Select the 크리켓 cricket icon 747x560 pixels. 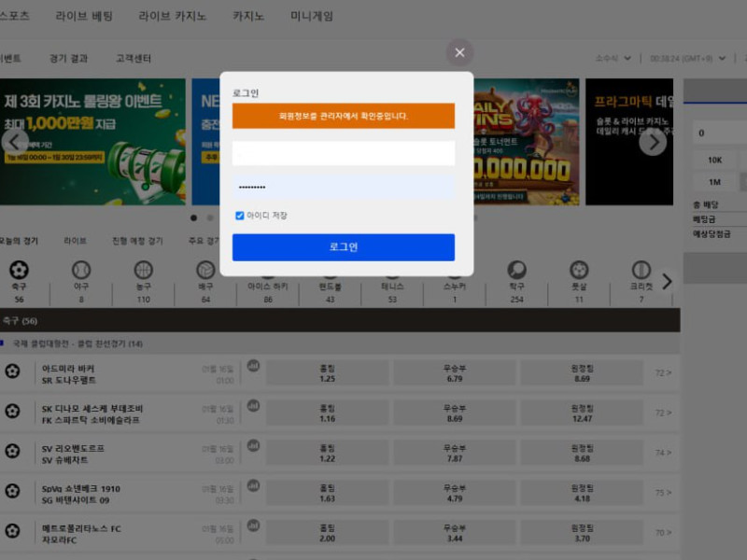pyautogui.click(x=641, y=270)
